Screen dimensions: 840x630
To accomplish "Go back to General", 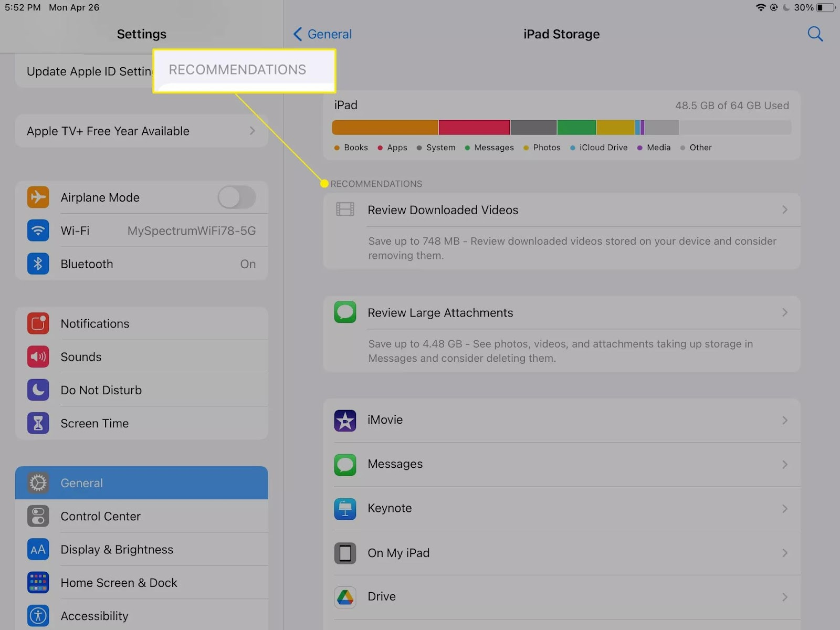I will (x=322, y=34).
